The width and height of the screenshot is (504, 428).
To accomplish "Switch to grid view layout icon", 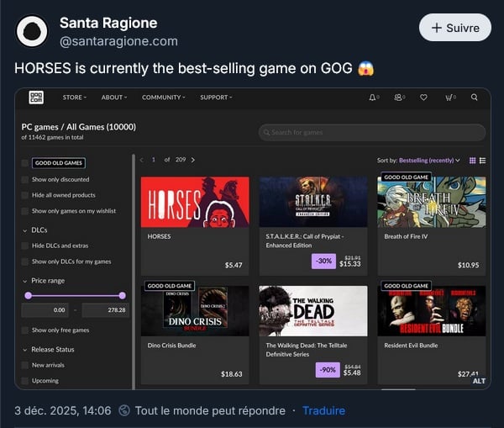I will (x=472, y=160).
